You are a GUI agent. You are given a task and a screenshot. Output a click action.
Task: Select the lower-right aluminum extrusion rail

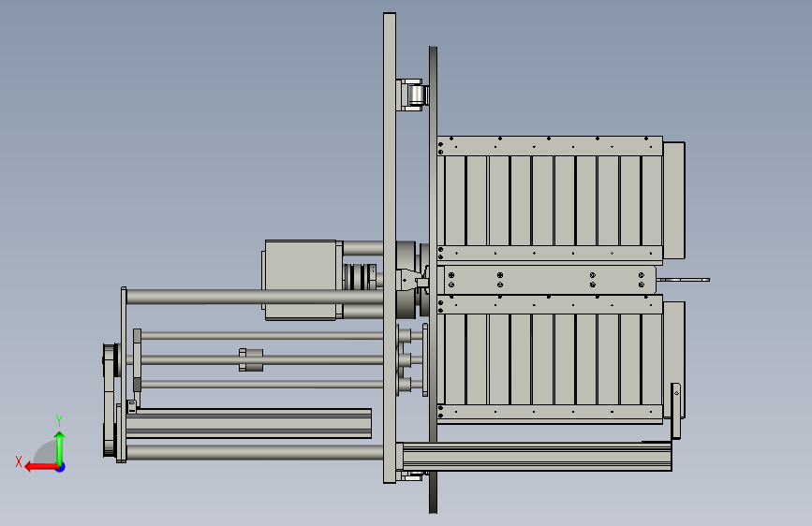coord(537,457)
